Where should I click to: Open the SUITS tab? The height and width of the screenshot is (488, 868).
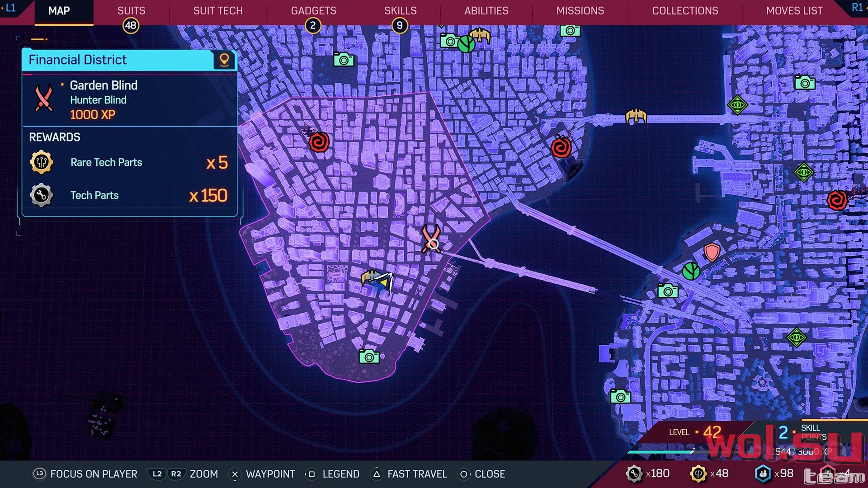(x=131, y=10)
